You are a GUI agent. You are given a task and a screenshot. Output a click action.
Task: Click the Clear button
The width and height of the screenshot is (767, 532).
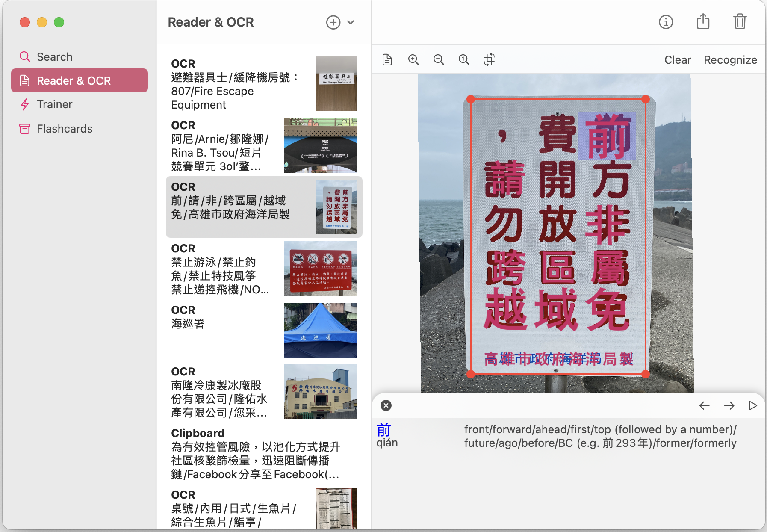click(678, 60)
